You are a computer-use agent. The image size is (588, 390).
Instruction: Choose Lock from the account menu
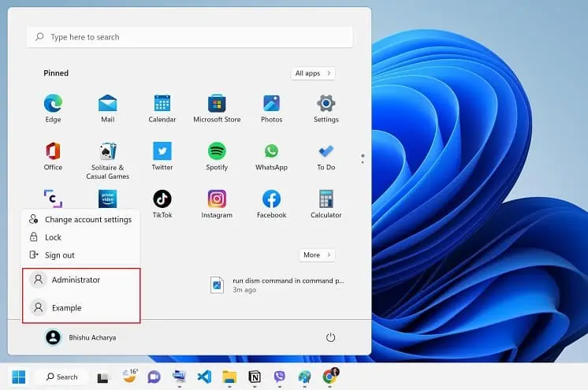click(x=81, y=237)
